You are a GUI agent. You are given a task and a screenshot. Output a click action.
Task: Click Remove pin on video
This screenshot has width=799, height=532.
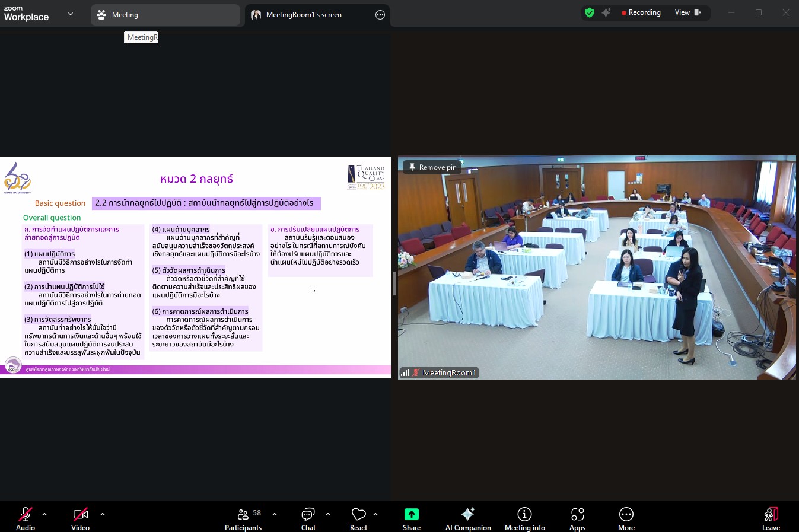pyautogui.click(x=432, y=167)
